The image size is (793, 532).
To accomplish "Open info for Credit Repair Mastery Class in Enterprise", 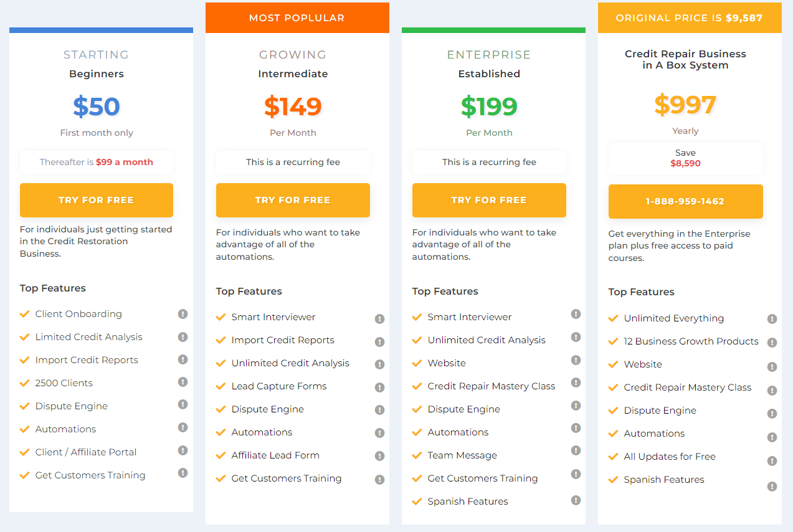I will click(x=576, y=382).
